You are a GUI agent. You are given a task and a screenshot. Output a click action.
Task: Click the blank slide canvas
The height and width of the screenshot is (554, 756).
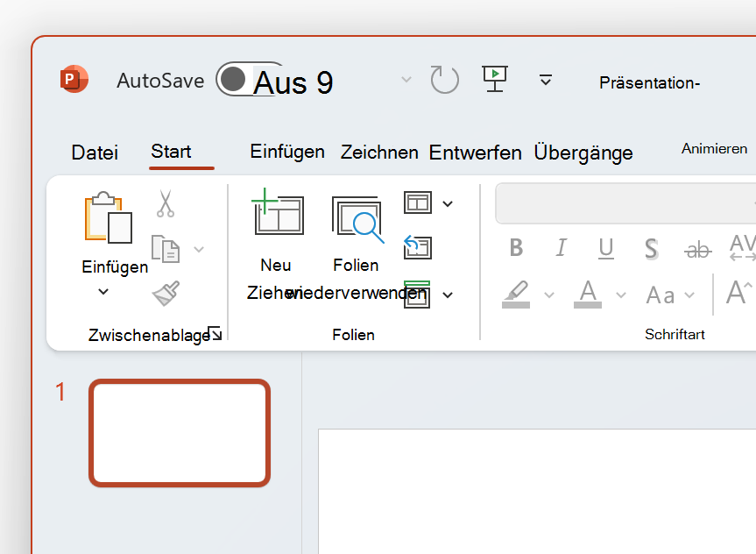click(x=537, y=491)
